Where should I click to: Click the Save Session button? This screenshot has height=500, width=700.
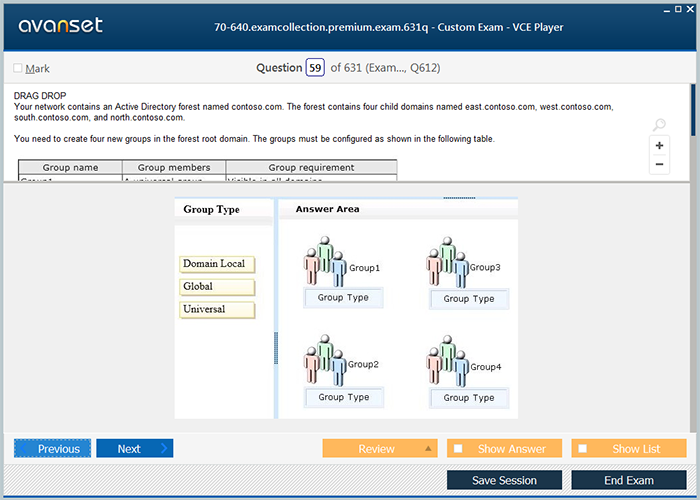pyautogui.click(x=504, y=480)
